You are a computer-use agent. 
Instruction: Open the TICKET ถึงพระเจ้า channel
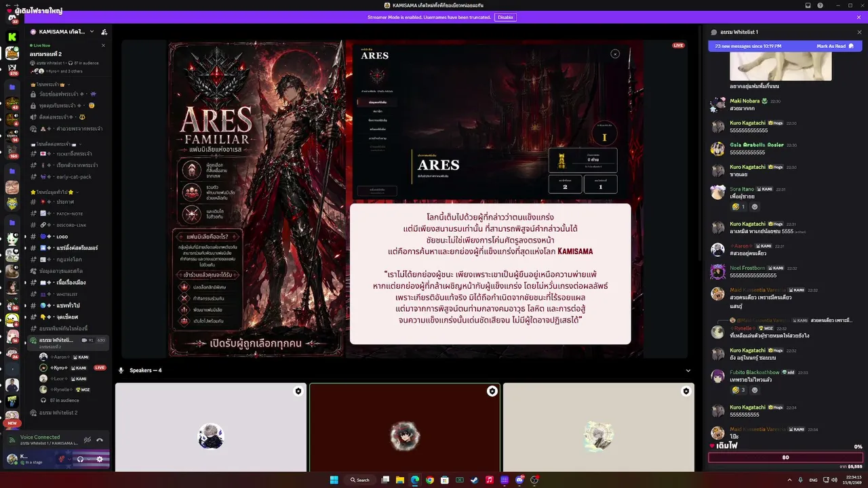[66, 154]
